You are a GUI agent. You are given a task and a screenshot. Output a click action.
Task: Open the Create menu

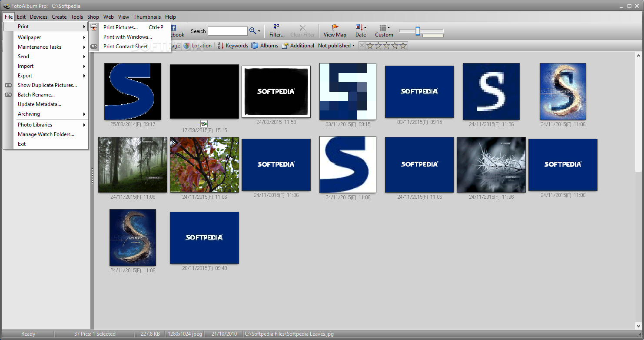(59, 17)
